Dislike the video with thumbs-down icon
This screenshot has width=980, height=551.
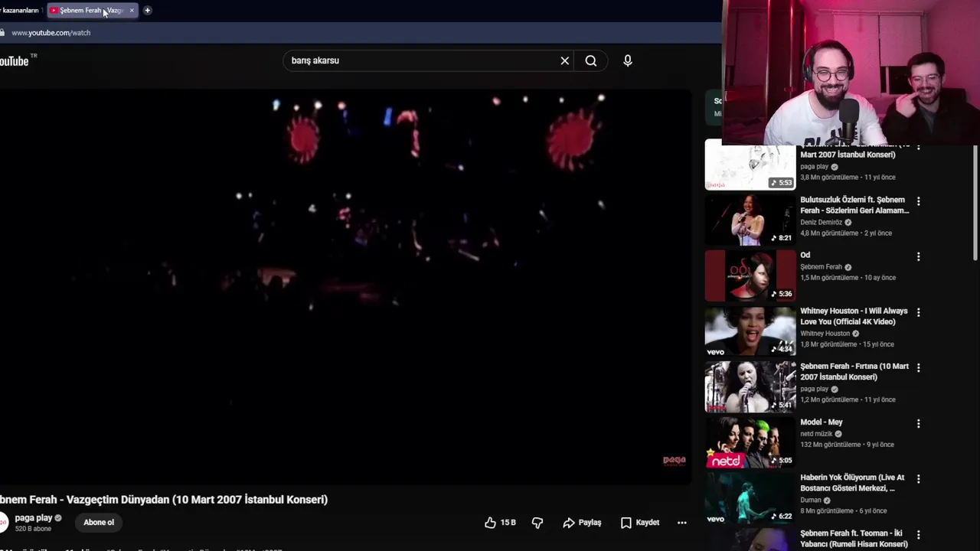point(537,523)
